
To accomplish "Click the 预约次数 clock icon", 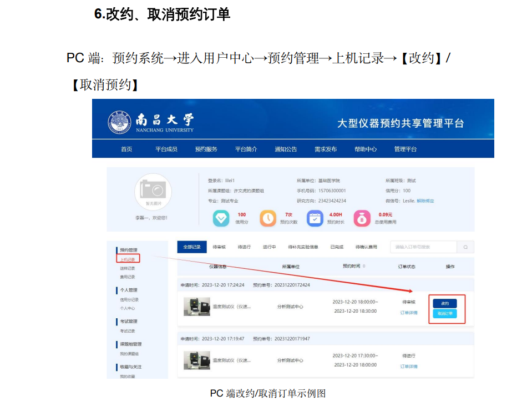I will coord(268,218).
